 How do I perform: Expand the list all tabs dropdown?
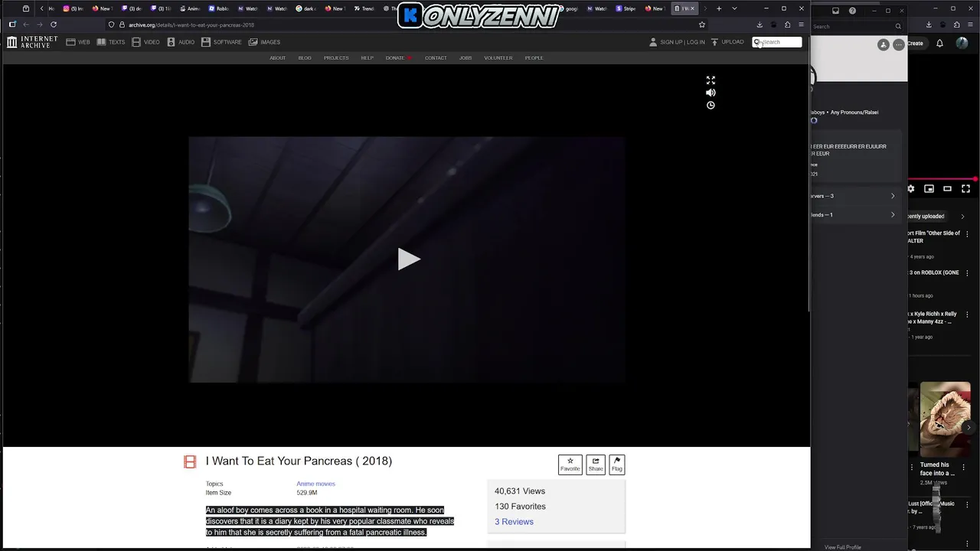pyautogui.click(x=734, y=8)
